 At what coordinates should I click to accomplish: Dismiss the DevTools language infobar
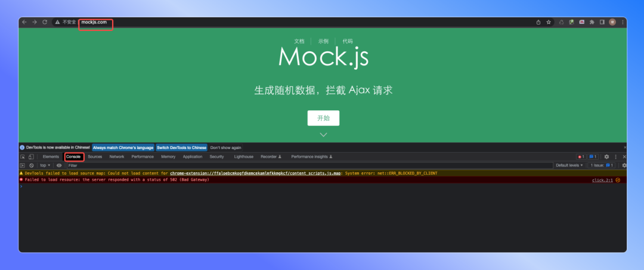point(625,147)
